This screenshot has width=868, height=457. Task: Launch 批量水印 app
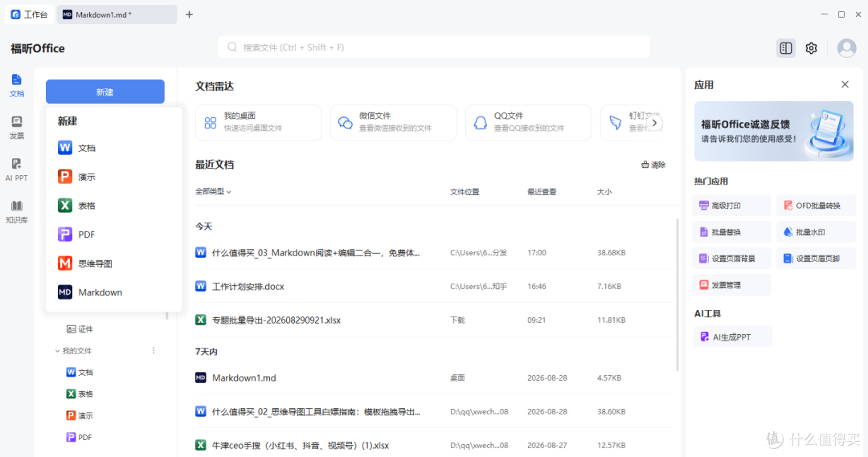click(816, 232)
